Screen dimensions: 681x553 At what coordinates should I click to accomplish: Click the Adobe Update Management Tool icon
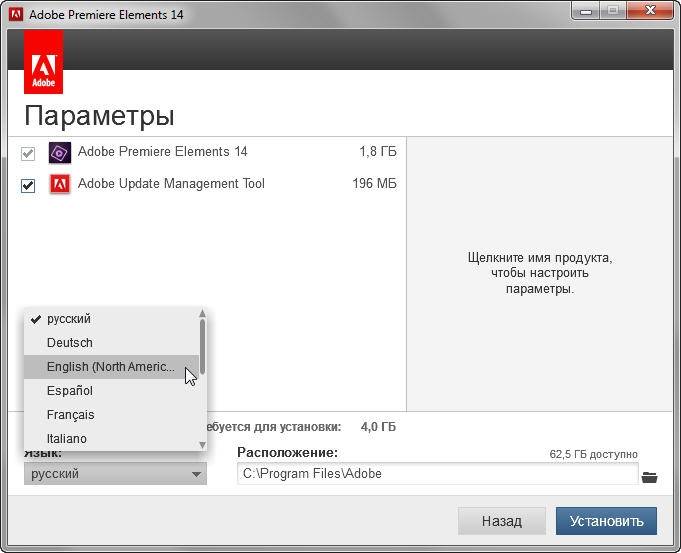tap(60, 185)
